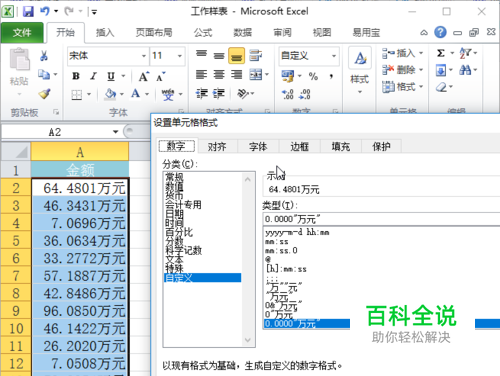Open the 文件 File tab
This screenshot has width=500, height=376.
[22, 33]
